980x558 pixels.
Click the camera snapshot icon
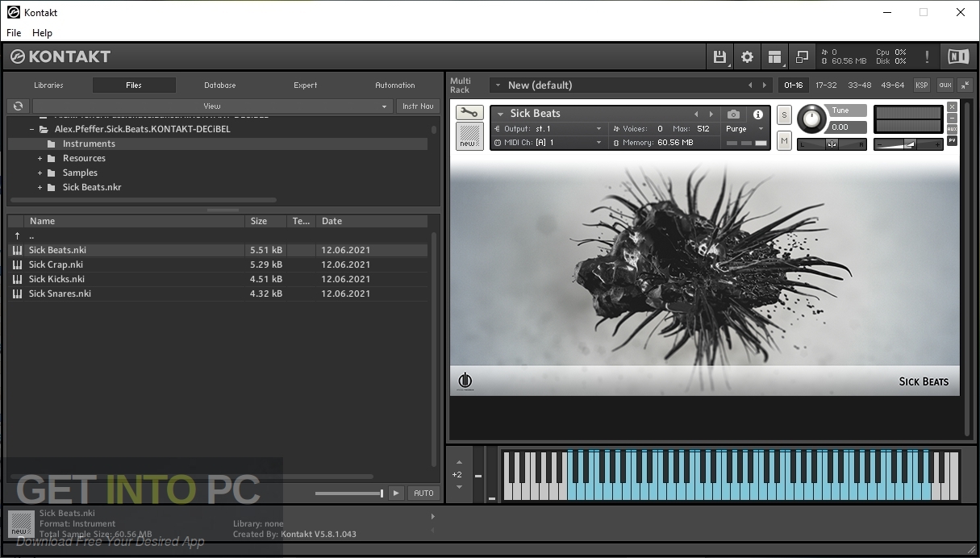pos(733,115)
